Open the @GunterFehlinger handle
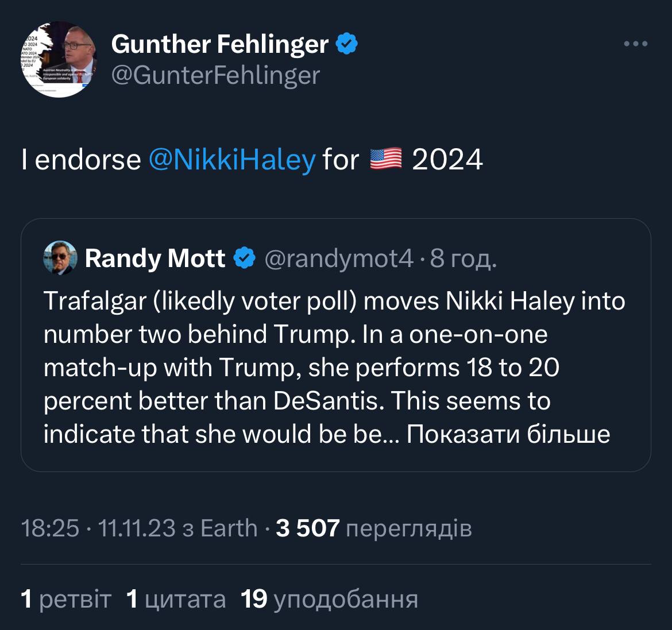The image size is (672, 630). coord(215,75)
